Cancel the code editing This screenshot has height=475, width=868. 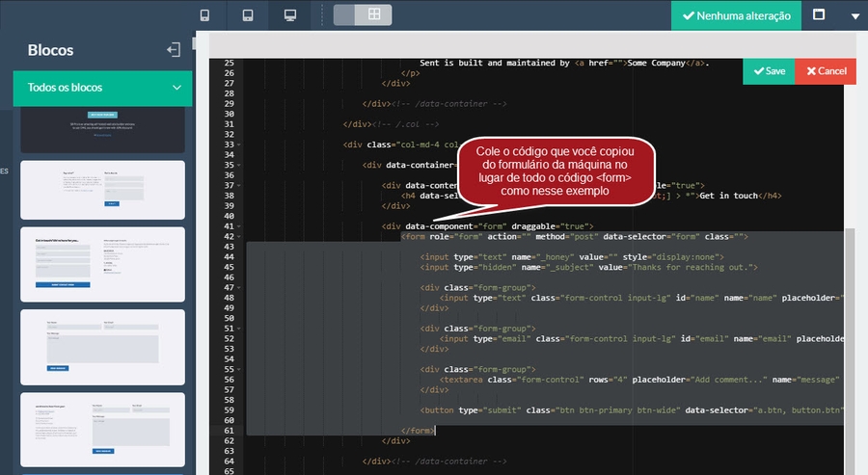826,71
